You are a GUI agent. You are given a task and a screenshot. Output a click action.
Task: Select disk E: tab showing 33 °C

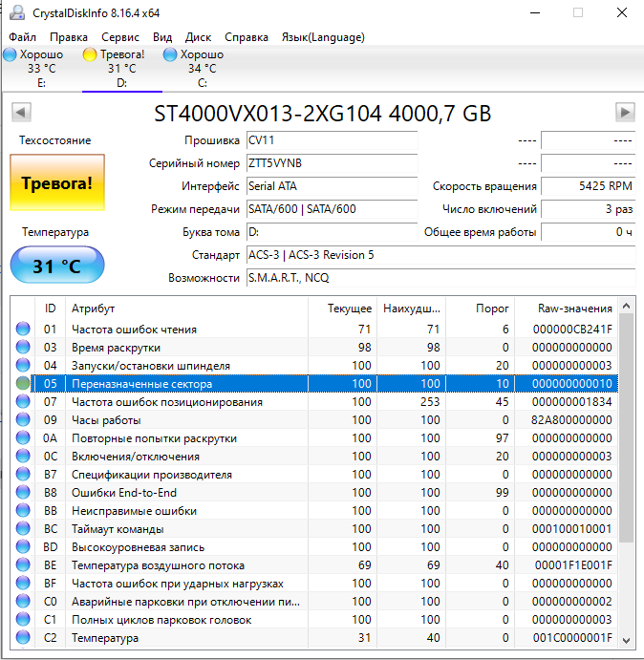pyautogui.click(x=41, y=69)
